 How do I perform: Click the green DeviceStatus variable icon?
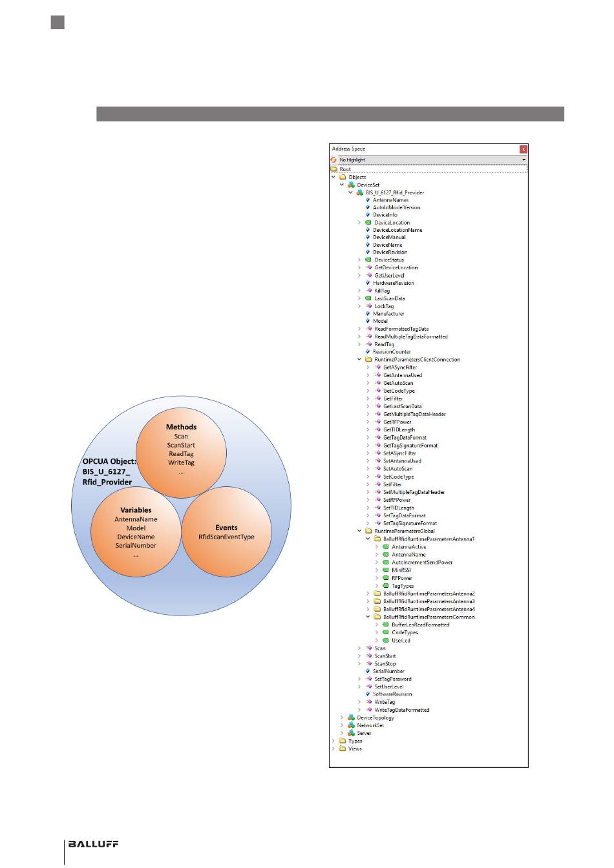click(x=368, y=260)
